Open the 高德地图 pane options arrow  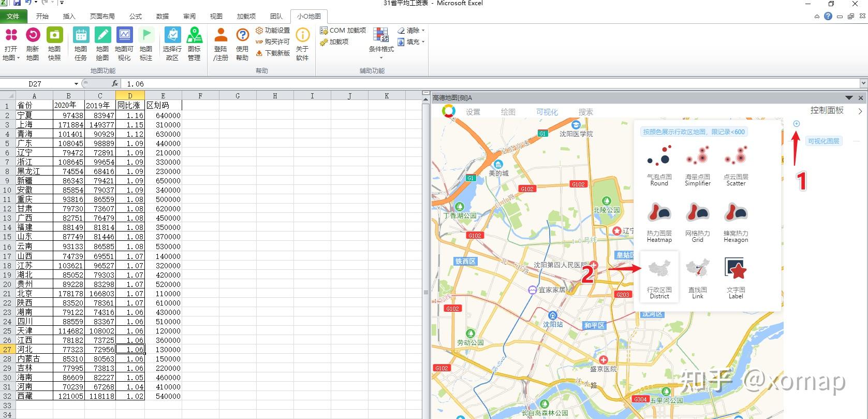pos(849,98)
